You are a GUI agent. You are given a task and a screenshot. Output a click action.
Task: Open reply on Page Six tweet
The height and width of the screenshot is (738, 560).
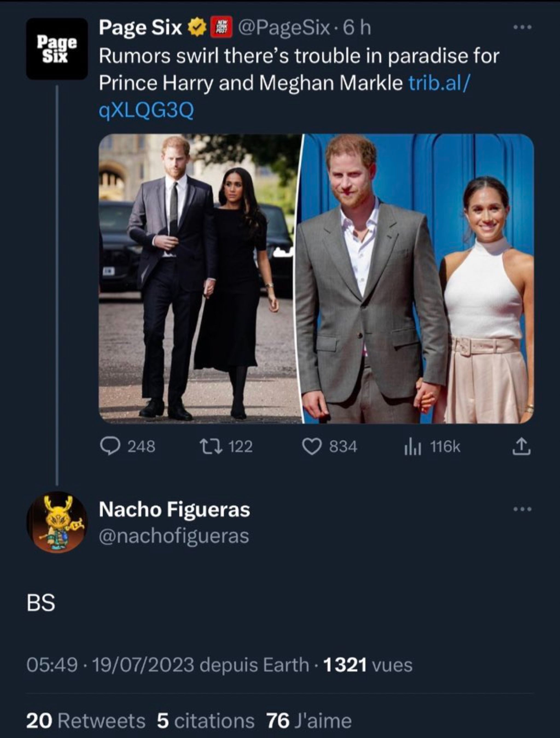click(110, 447)
